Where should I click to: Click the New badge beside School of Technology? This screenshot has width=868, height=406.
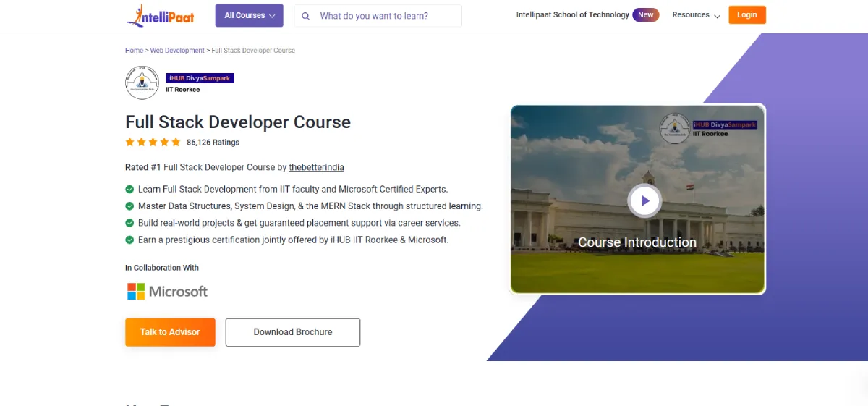645,15
